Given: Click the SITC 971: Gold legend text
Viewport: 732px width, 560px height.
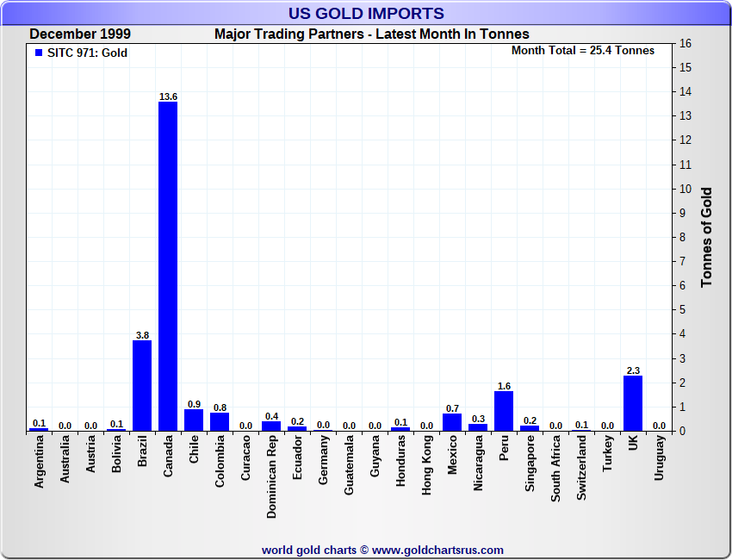Looking at the screenshot, I should click(x=87, y=53).
